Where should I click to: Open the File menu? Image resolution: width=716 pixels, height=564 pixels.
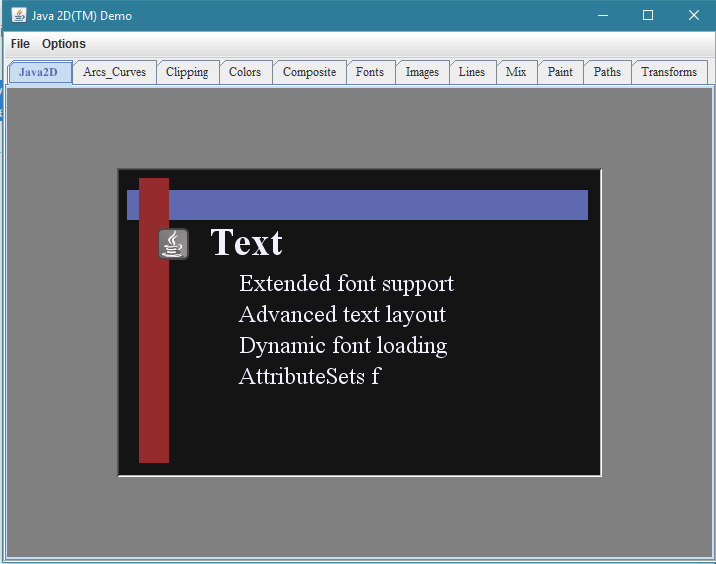tap(20, 44)
